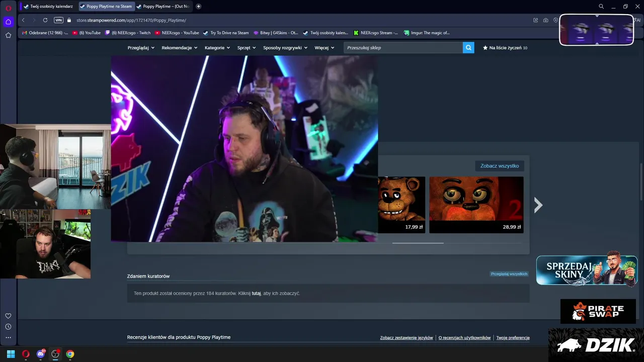This screenshot has height=362, width=644.
Task: Click the 'Zobacz wszystko' button
Action: 500,166
